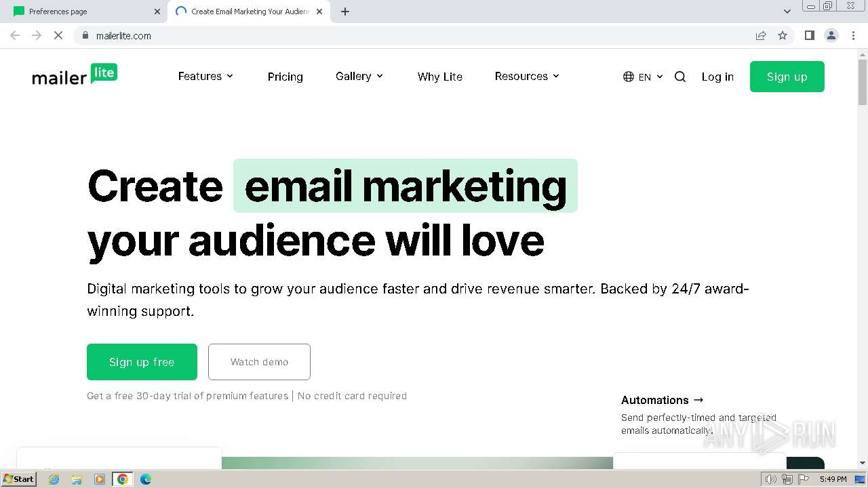Screen dimensions: 868x488
Task: Click the 5:49 PM clock
Action: 833,479
